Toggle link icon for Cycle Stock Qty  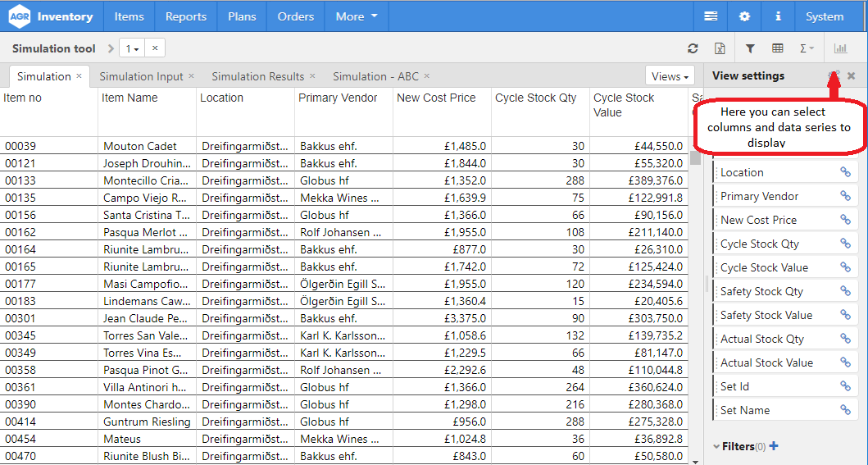click(845, 244)
